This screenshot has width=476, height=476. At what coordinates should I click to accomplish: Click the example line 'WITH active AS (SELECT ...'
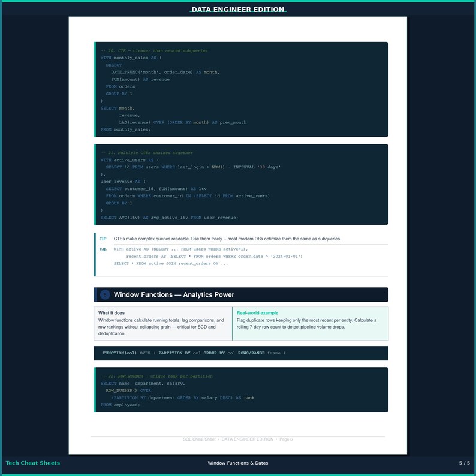tap(180, 249)
